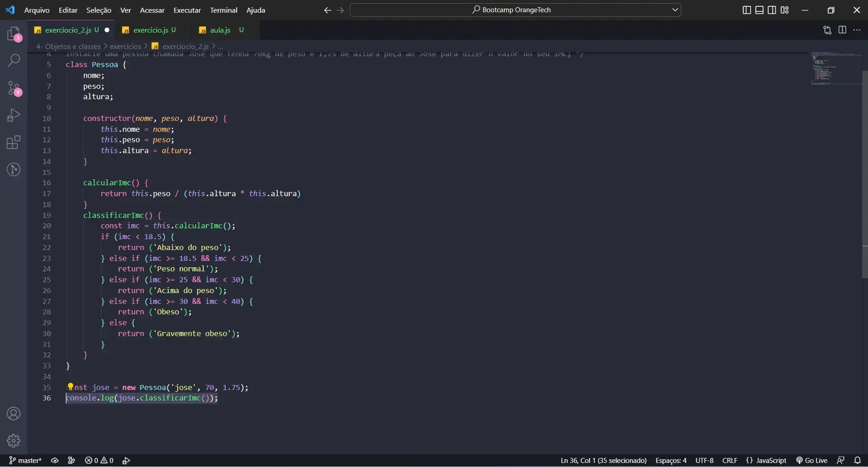Open the Ajuda menu
The width and height of the screenshot is (868, 467).
coord(256,10)
